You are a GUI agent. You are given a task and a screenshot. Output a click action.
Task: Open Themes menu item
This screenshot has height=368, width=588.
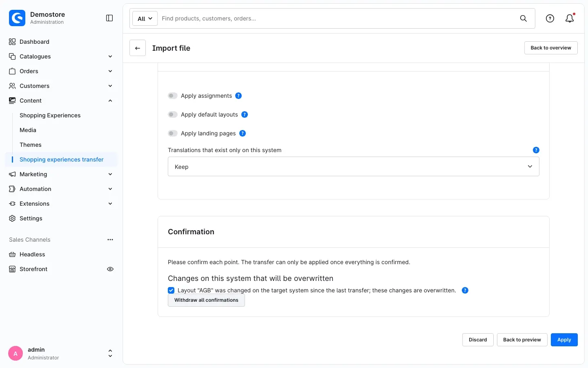click(x=31, y=145)
